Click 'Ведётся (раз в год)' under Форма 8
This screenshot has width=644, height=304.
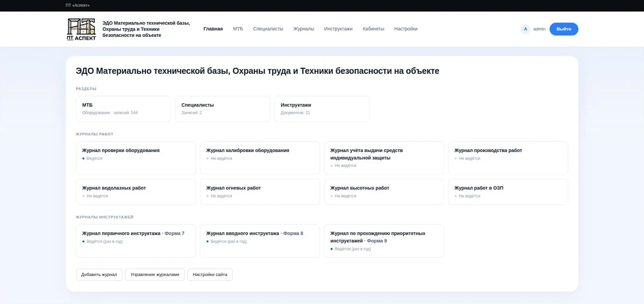pyautogui.click(x=229, y=242)
